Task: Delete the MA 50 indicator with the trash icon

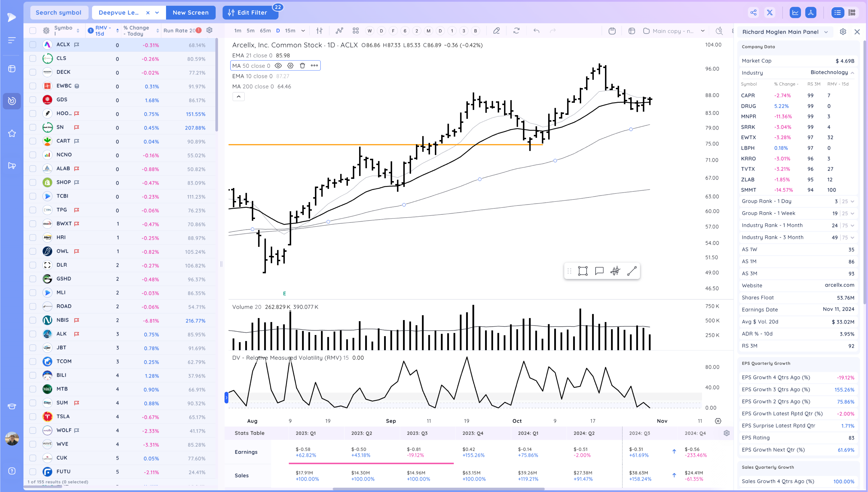Action: click(x=302, y=66)
